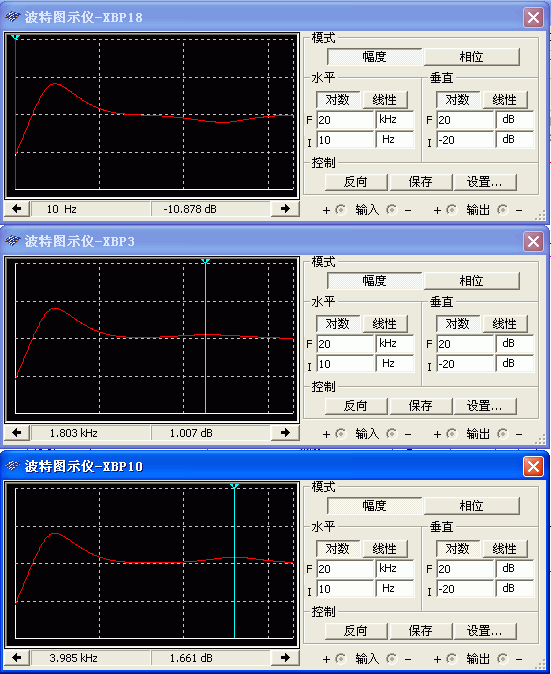Click the XBP18 Bode plotter title icon
Image resolution: width=551 pixels, height=674 pixels.
[x=12, y=17]
